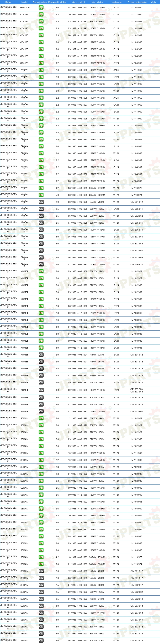Click the petrol icon in the KLASA E 5.0 row
The image size is (160, 644).
[x=41, y=195]
